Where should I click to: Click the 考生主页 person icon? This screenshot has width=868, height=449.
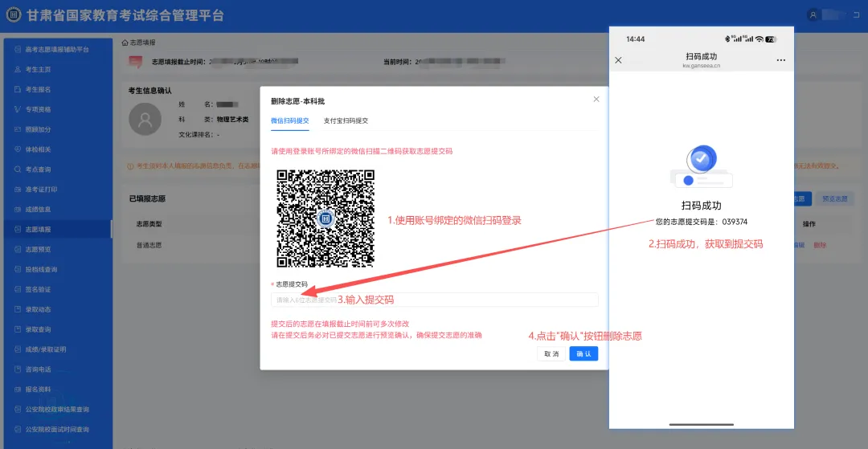pyautogui.click(x=17, y=70)
